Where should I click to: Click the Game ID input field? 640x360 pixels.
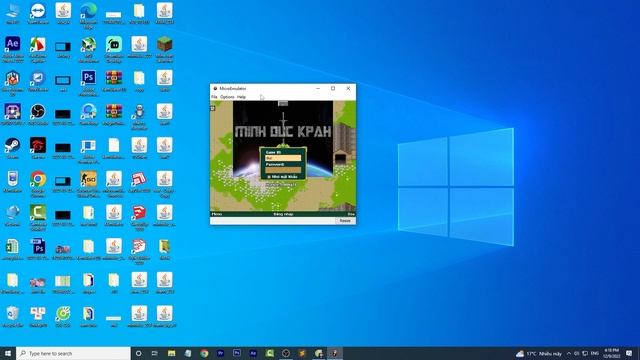click(283, 158)
